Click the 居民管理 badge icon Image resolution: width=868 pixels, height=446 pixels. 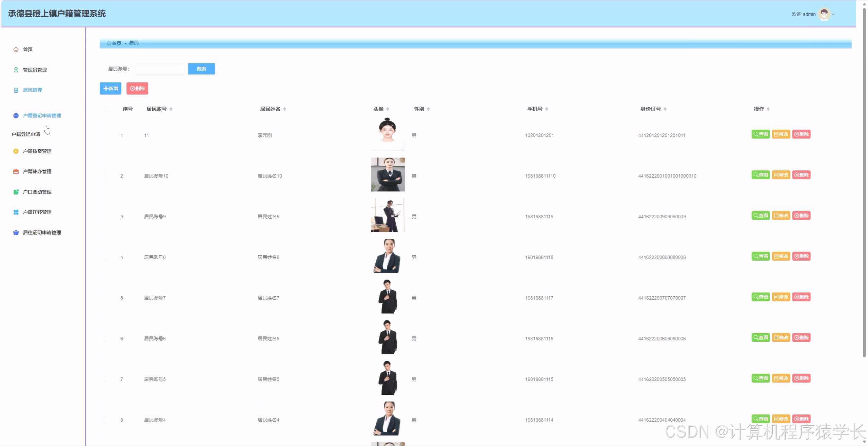click(x=16, y=90)
